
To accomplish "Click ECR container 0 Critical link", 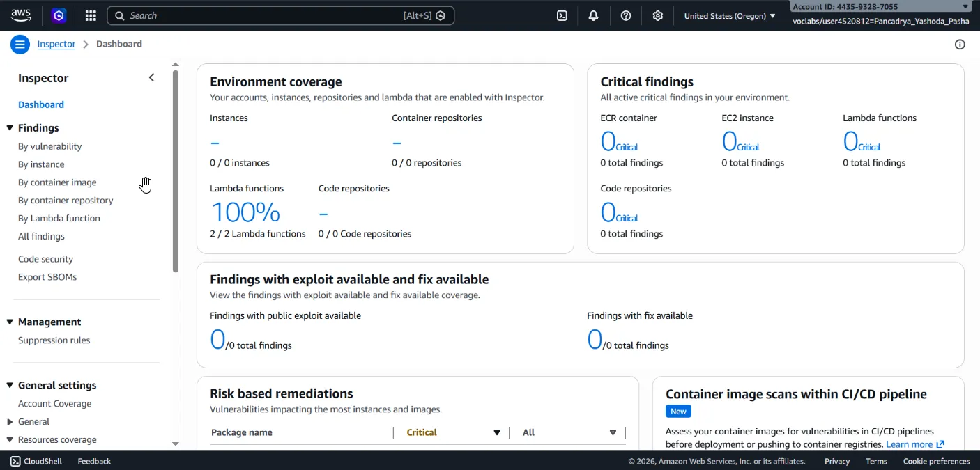I will (619, 143).
